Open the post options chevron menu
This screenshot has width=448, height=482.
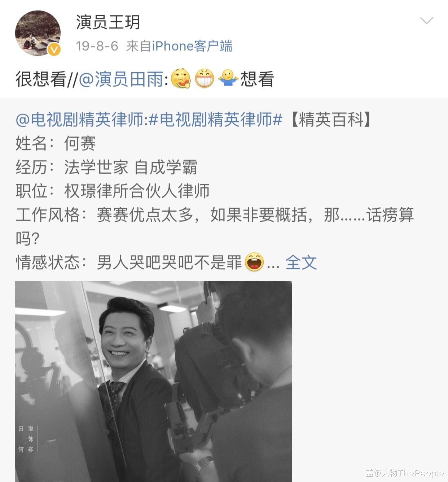[x=426, y=21]
